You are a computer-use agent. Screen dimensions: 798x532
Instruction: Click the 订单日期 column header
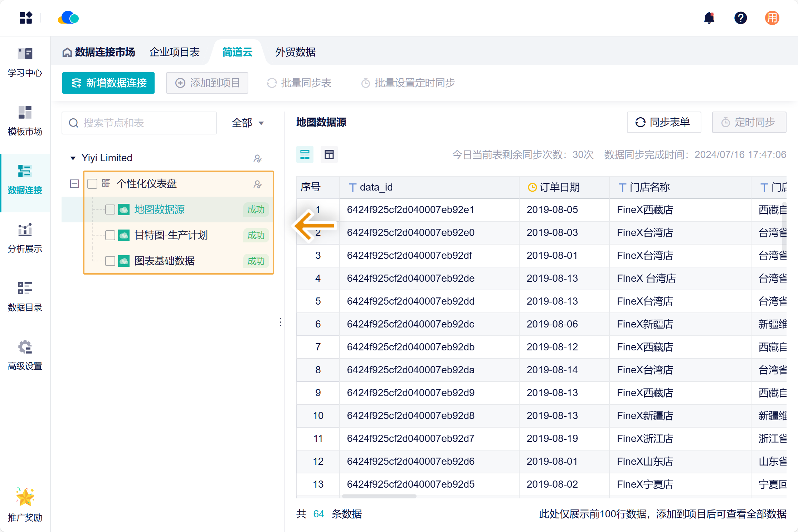point(564,187)
